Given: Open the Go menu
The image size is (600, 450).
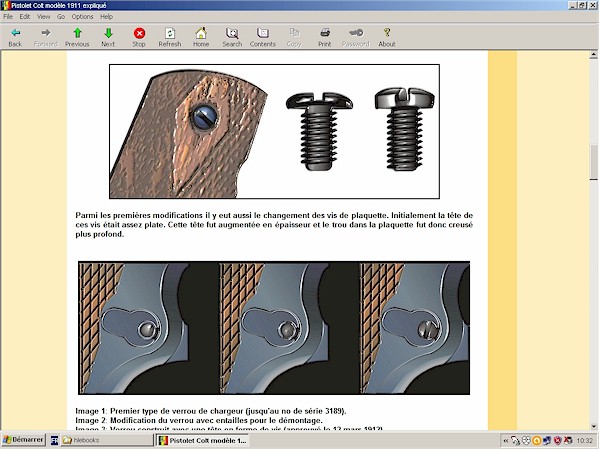Looking at the screenshot, I should [x=61, y=16].
